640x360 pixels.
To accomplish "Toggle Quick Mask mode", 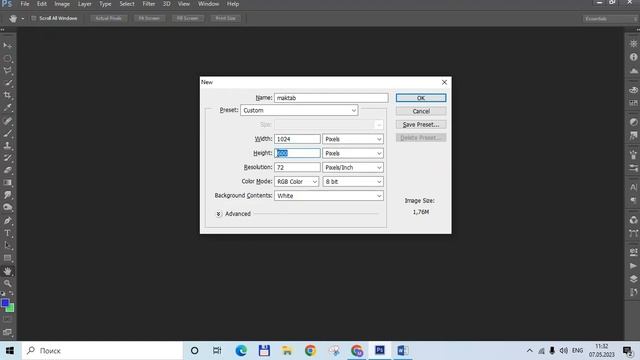I will (x=7, y=320).
